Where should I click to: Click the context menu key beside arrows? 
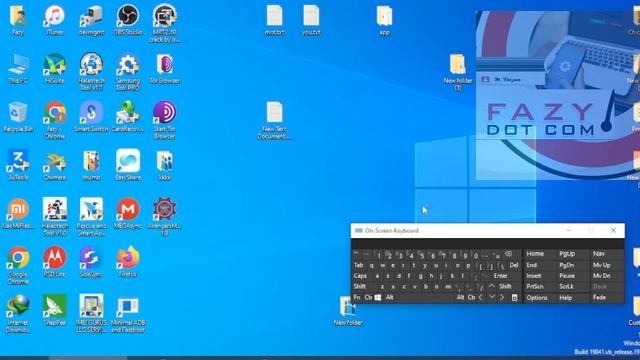(x=515, y=298)
